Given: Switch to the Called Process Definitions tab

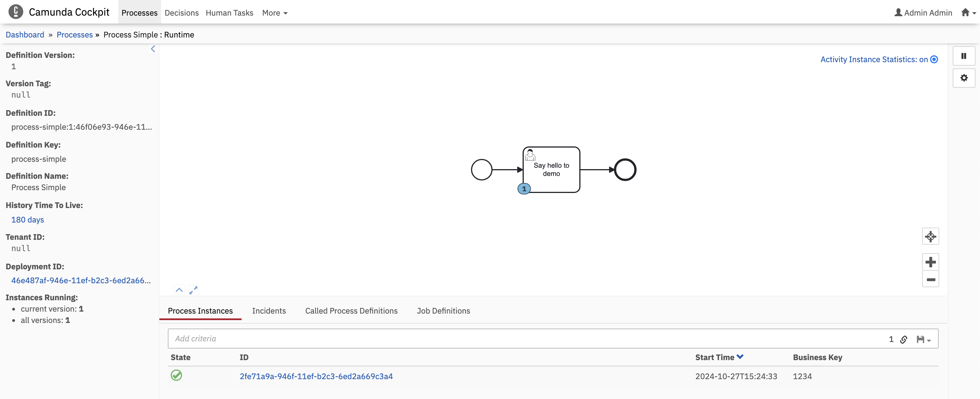Looking at the screenshot, I should 351,311.
